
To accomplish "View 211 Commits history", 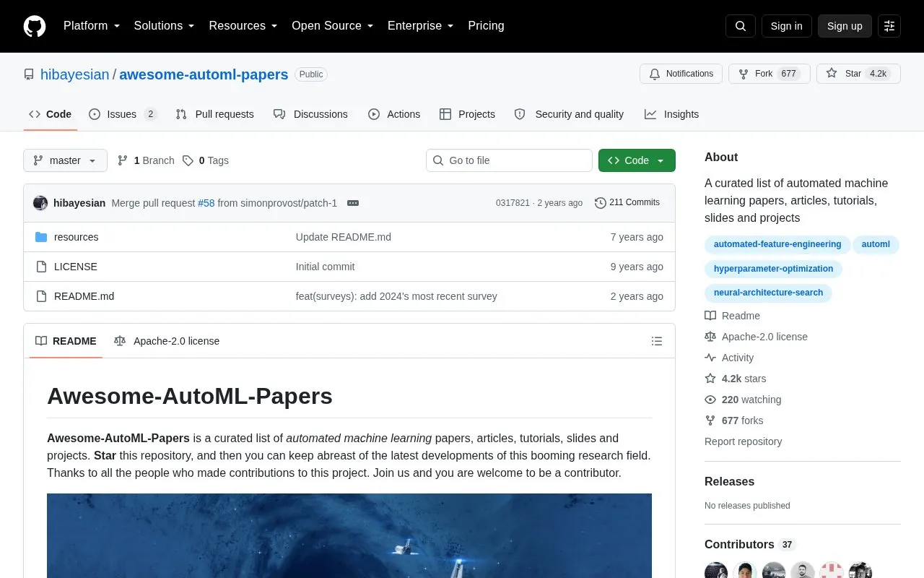I will click(627, 203).
